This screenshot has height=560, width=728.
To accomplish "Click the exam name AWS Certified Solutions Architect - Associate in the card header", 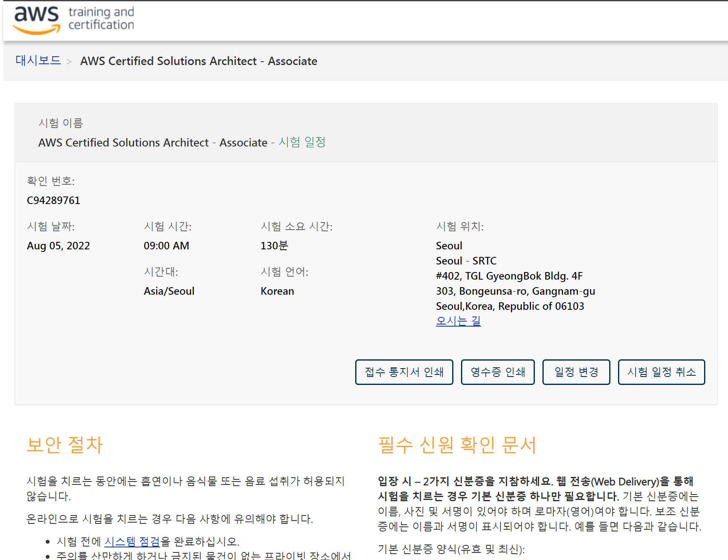I will (153, 142).
